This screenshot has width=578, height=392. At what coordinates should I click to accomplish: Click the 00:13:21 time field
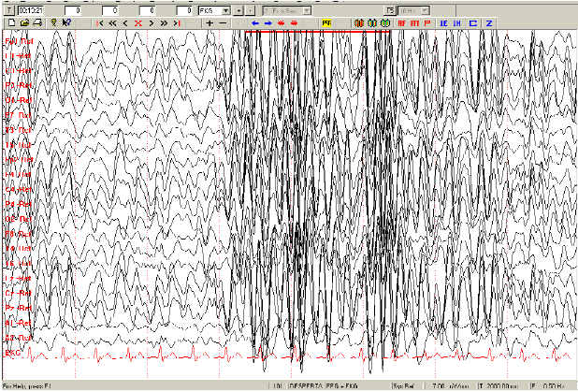click(31, 10)
